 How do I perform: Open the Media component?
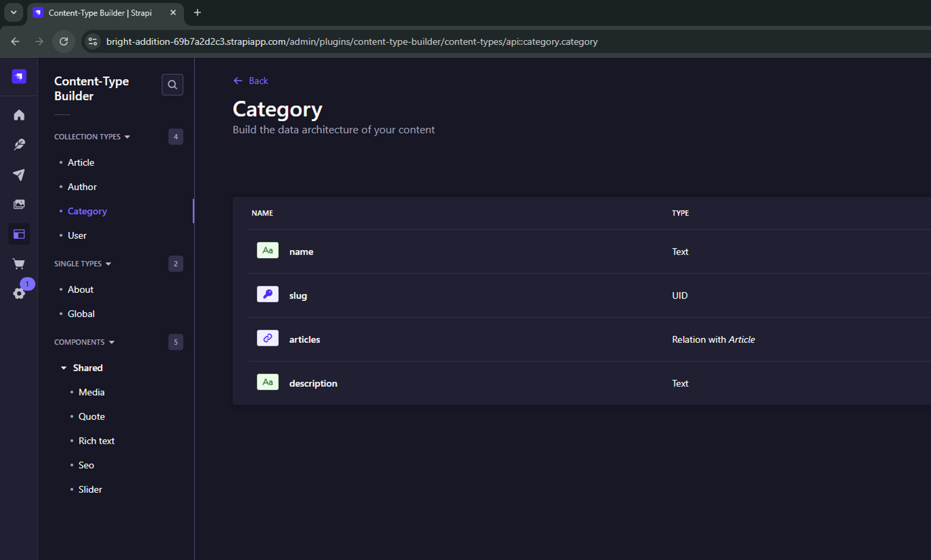point(91,392)
